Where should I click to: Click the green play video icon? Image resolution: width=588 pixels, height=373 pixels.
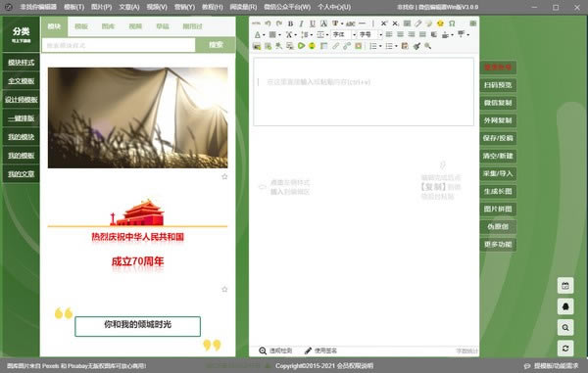pyautogui.click(x=301, y=46)
